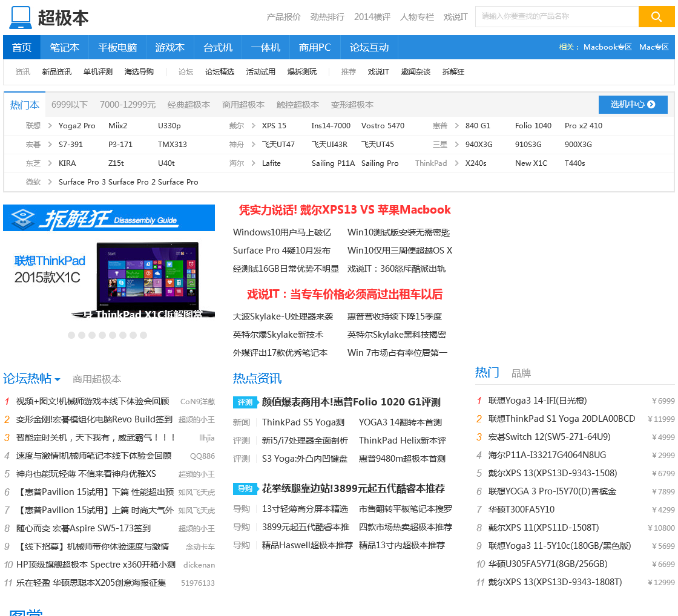Click the chevron arrow next to ThinkPad brand

tap(456, 163)
